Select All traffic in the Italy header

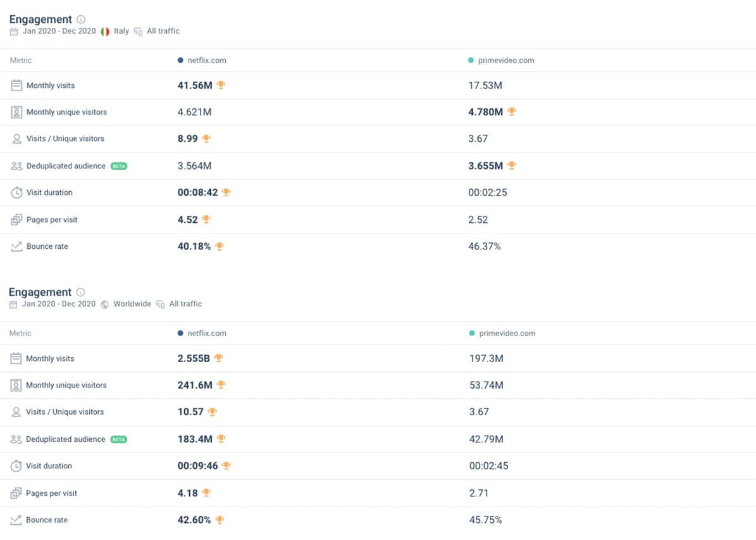click(x=163, y=31)
